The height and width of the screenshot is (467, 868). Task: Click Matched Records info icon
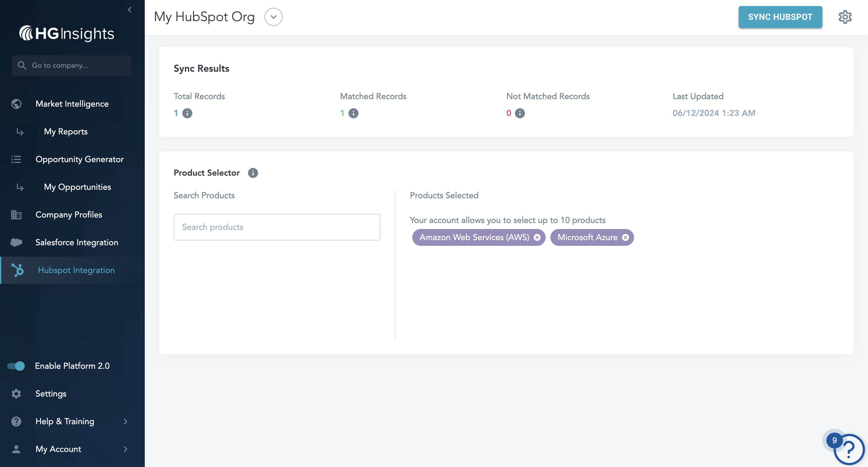coord(353,113)
